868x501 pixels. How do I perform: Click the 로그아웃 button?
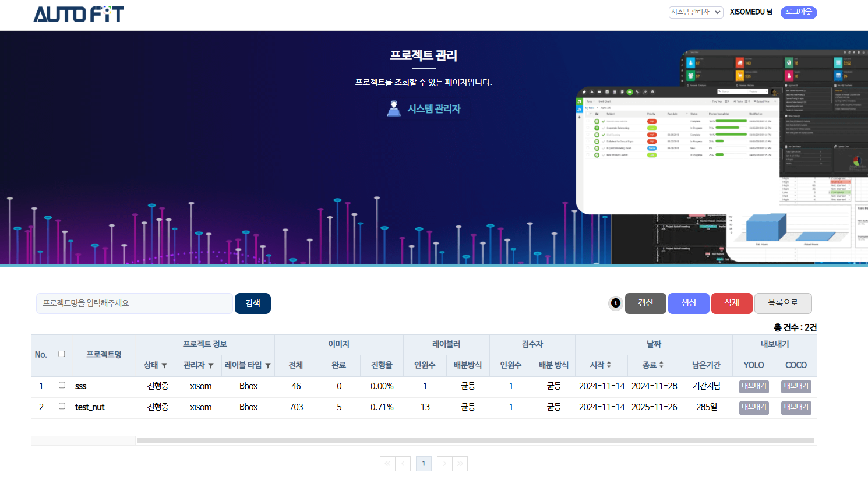point(799,12)
